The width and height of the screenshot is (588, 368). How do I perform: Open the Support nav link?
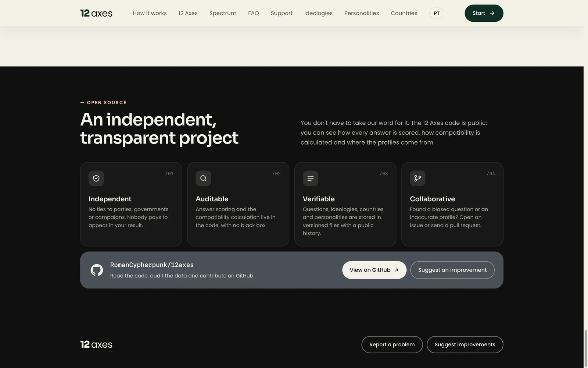pos(282,13)
